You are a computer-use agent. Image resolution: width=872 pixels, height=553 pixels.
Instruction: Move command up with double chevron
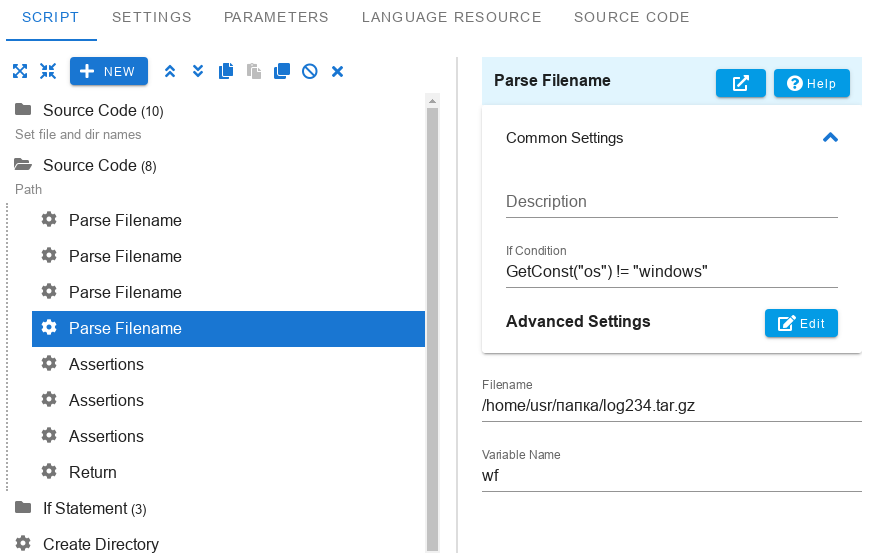click(x=170, y=71)
